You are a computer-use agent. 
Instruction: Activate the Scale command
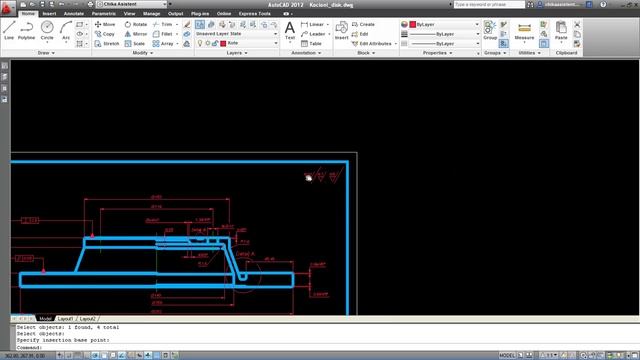[x=135, y=43]
